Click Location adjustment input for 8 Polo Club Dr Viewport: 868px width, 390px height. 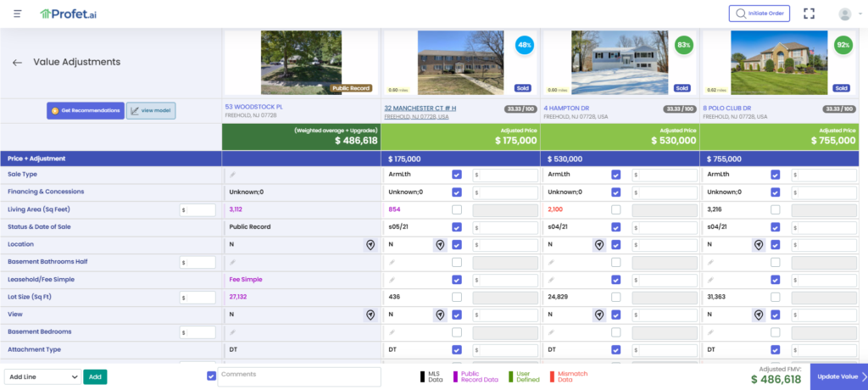pos(824,245)
